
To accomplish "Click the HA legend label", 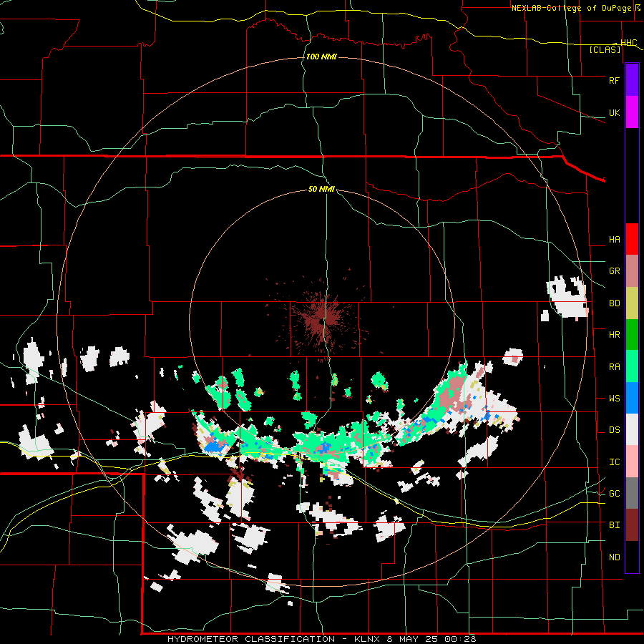I will [614, 239].
